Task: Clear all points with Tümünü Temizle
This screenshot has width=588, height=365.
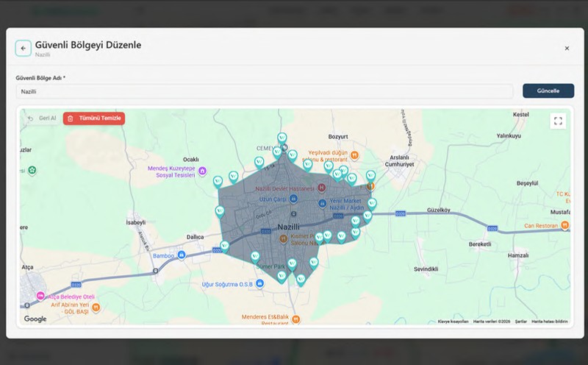Action: (x=94, y=118)
